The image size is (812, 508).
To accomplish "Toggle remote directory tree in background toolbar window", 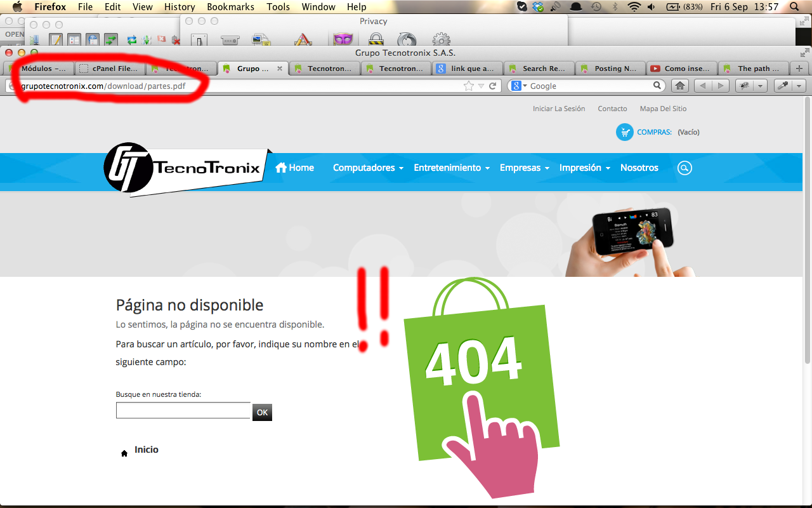I will pos(93,40).
